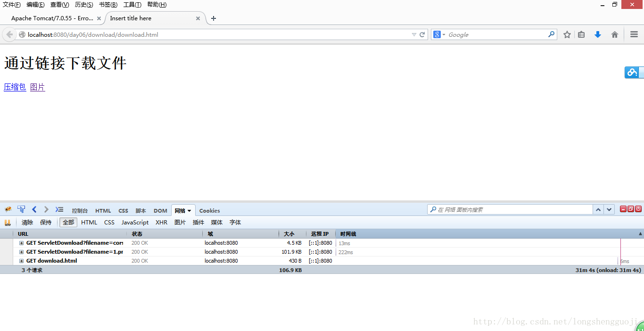Go to the home page icon
Viewport: 644px width, 331px height.
[615, 34]
